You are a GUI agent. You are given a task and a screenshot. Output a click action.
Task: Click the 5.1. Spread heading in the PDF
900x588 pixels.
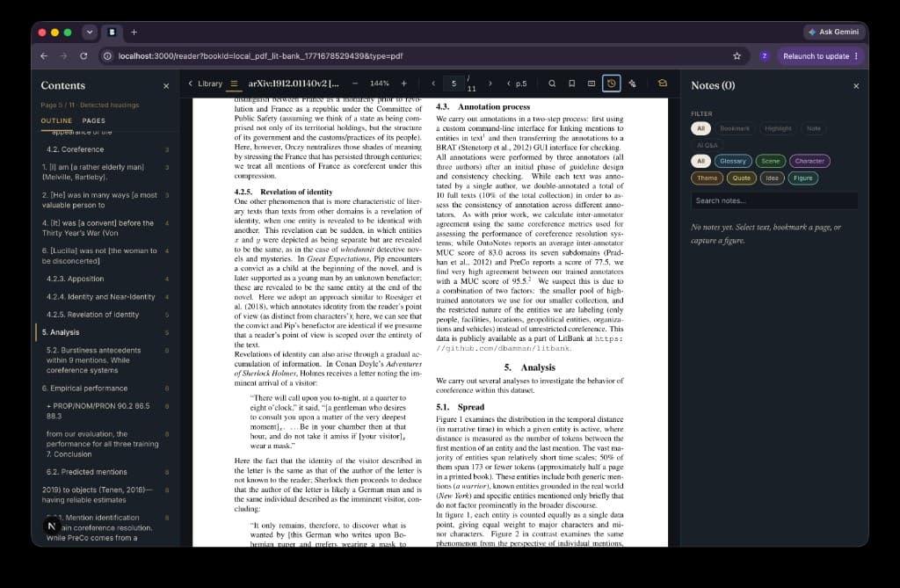coord(460,407)
